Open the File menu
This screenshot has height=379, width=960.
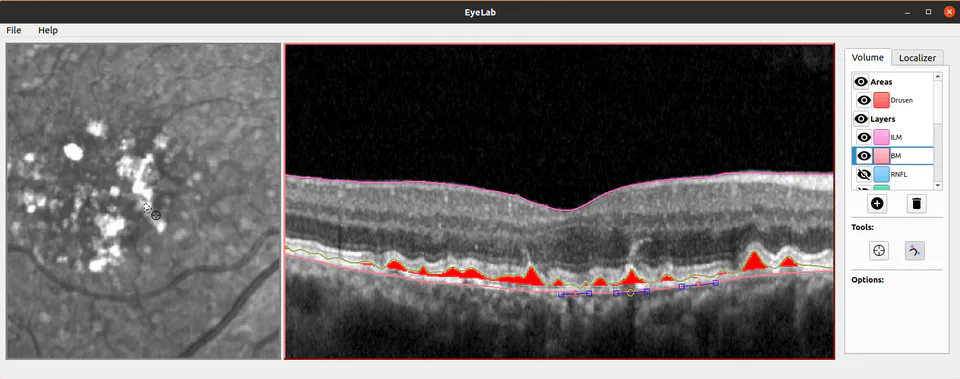[x=13, y=30]
